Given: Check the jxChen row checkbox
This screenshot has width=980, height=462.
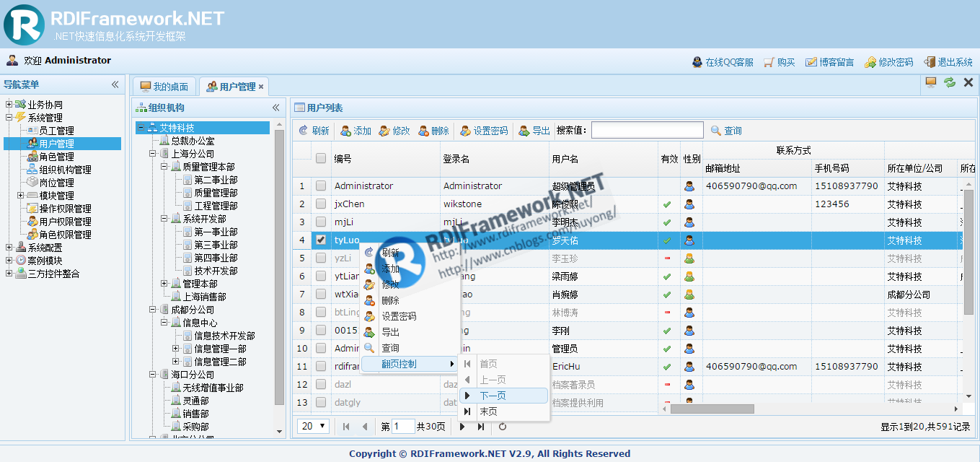Looking at the screenshot, I should (x=321, y=204).
